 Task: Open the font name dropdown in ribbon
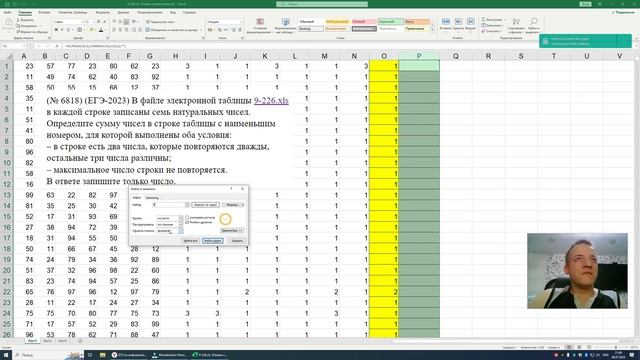pos(82,22)
